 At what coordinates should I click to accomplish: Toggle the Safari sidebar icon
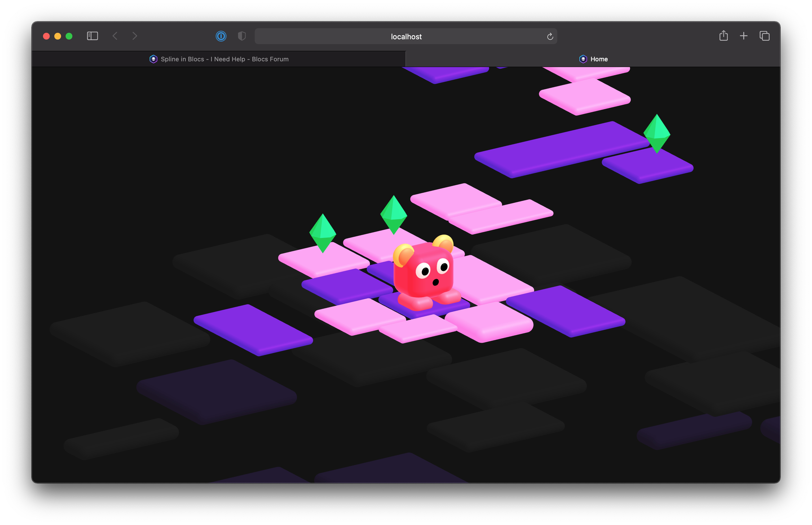pos(92,36)
